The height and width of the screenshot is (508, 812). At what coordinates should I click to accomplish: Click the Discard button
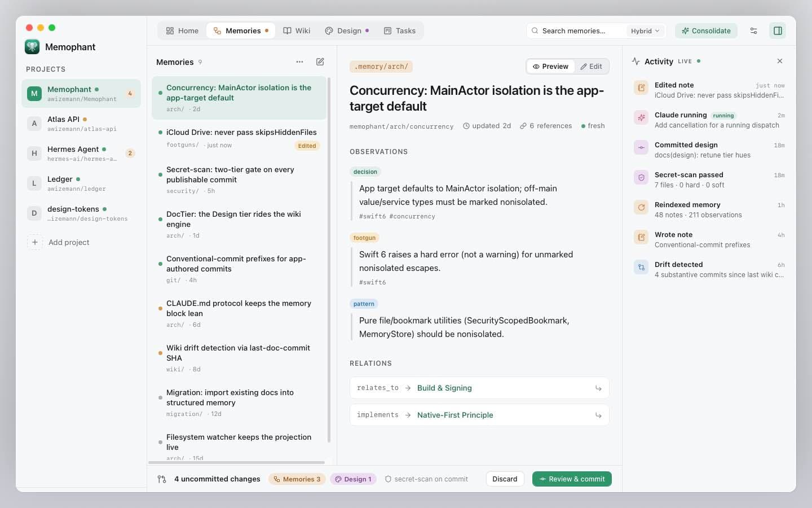coord(505,479)
